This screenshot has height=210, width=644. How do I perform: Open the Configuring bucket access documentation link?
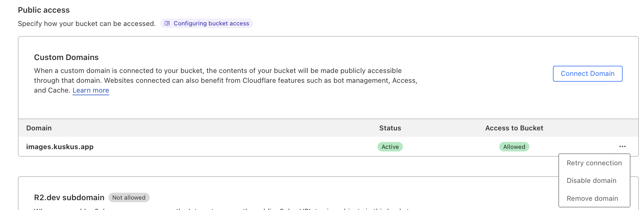[211, 23]
